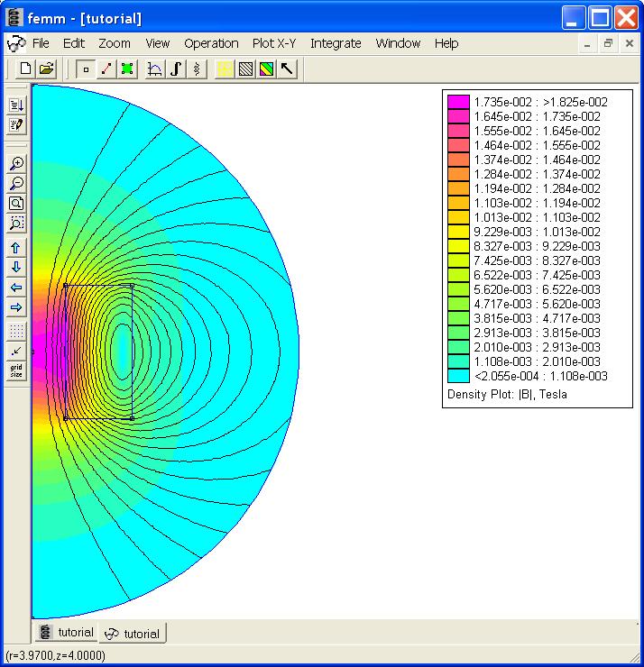This screenshot has width=644, height=667.
Task: Switch to the second tutorial tab with glasses icon
Action: (x=133, y=634)
